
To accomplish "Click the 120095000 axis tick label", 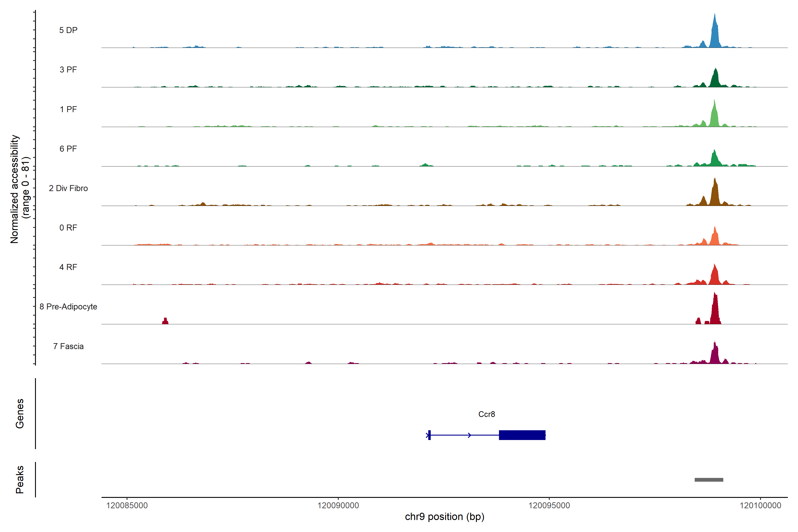I will tap(549, 506).
